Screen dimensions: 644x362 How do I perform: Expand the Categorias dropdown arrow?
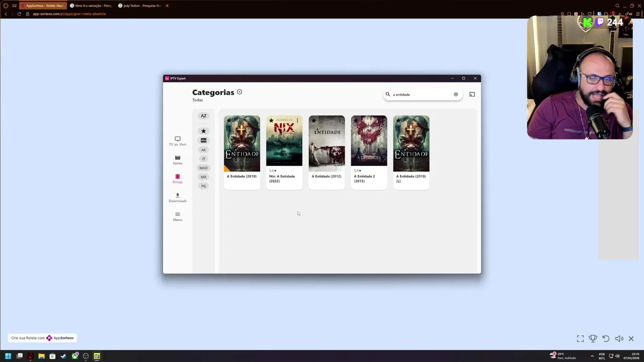tap(239, 92)
